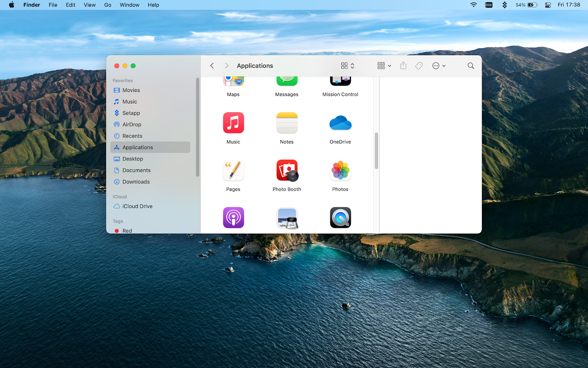Open the Notes app icon

(287, 123)
